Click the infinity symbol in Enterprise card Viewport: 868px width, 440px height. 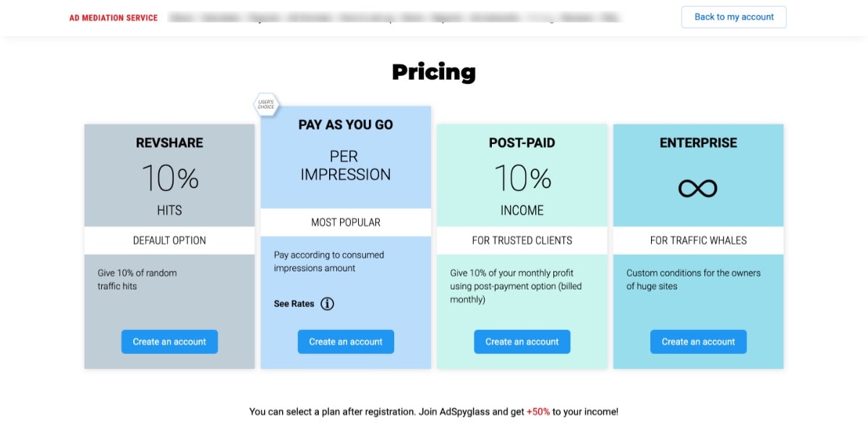(x=698, y=189)
